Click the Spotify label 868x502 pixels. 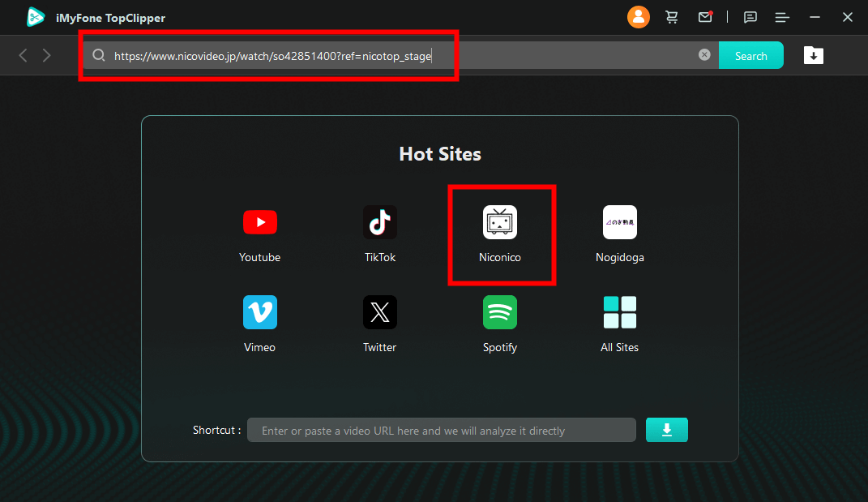(500, 347)
